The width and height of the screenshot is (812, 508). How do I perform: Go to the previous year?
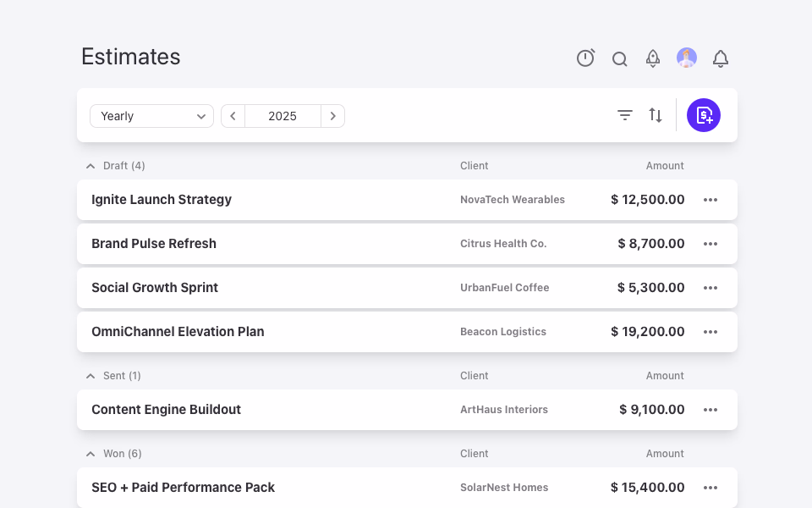[233, 116]
